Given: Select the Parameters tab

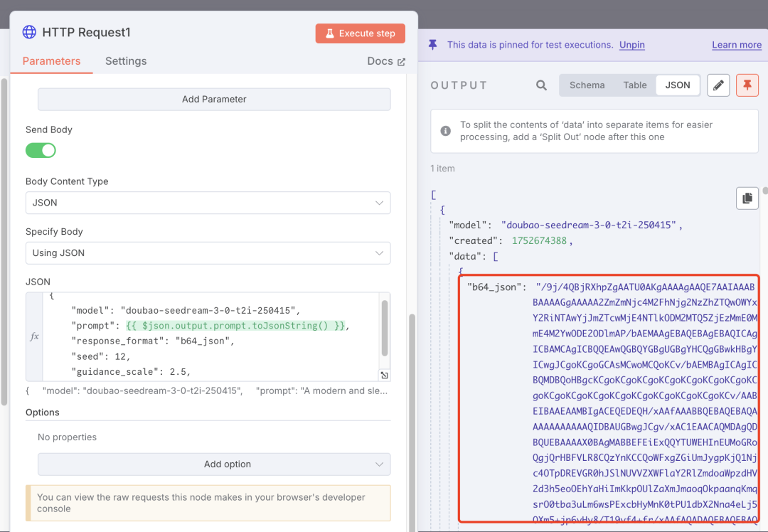Looking at the screenshot, I should [x=51, y=61].
